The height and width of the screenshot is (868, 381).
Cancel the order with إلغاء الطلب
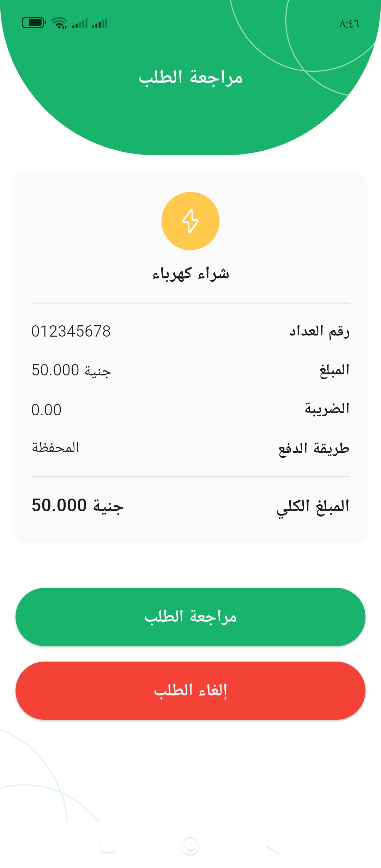190,691
